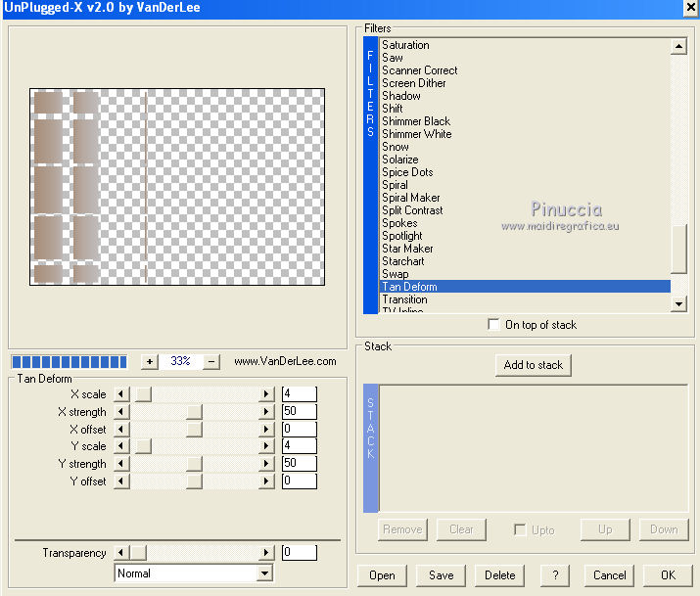The width and height of the screenshot is (700, 596).
Task: Click the zoom in plus button
Action: pyautogui.click(x=150, y=362)
